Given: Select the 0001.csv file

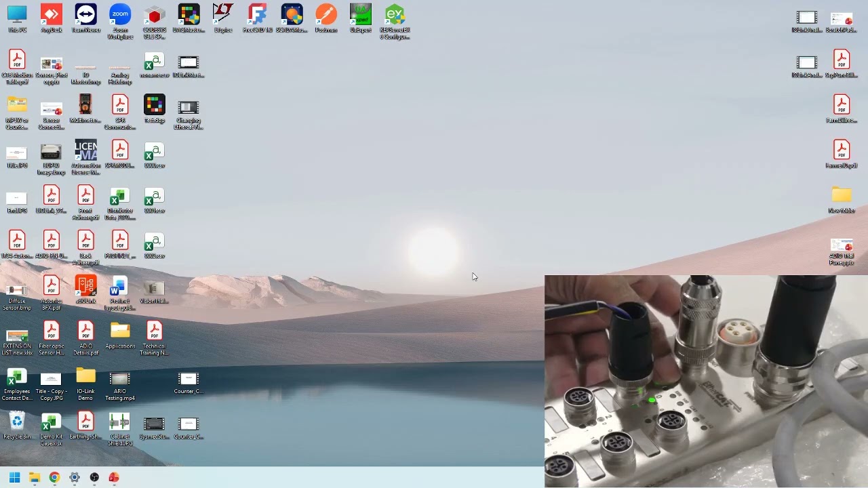Looking at the screenshot, I should point(155,199).
